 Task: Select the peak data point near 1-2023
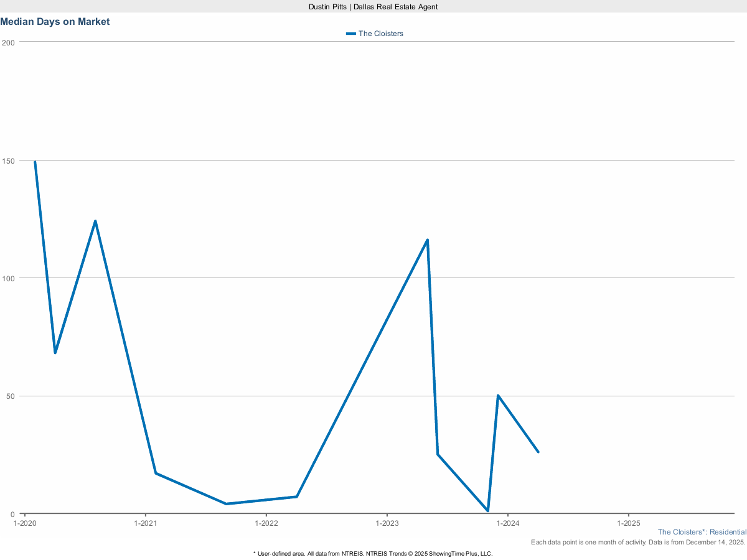pos(427,239)
